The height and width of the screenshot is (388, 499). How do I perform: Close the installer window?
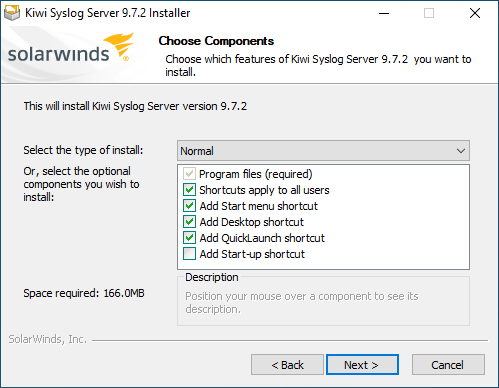[x=475, y=13]
